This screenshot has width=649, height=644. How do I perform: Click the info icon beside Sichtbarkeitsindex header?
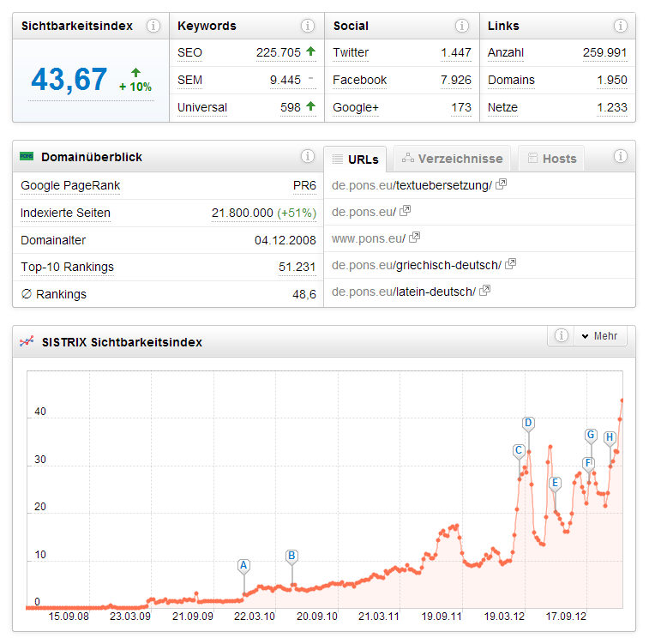tap(153, 26)
